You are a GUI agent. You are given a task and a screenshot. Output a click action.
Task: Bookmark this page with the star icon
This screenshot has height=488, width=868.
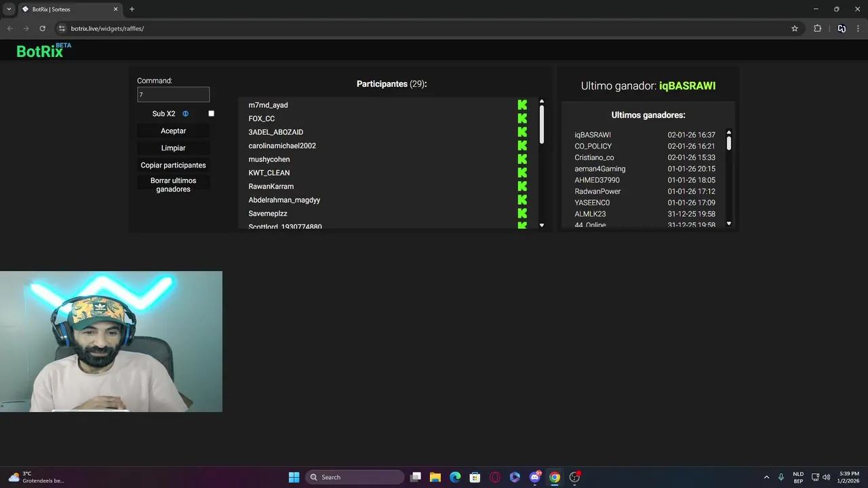795,28
